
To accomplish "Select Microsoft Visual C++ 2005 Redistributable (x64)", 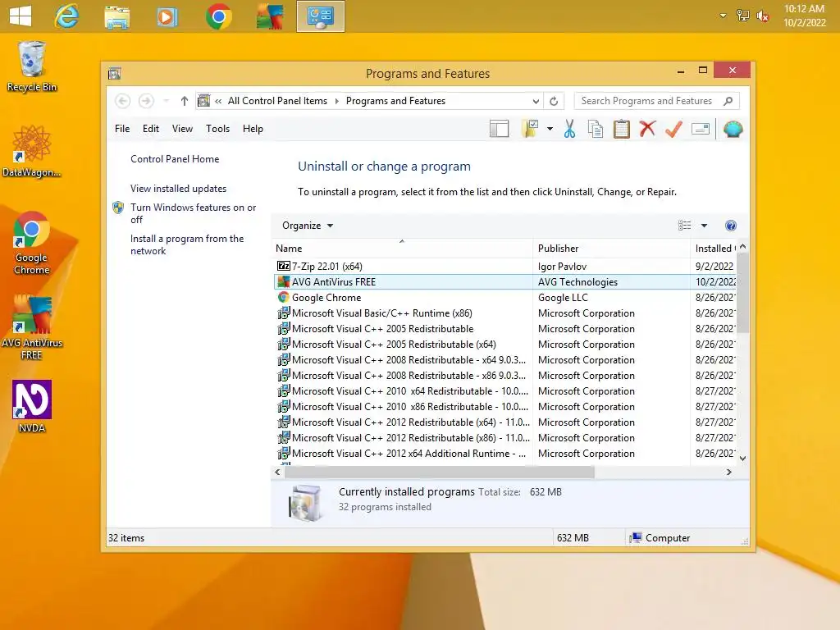I will pyautogui.click(x=504, y=344).
